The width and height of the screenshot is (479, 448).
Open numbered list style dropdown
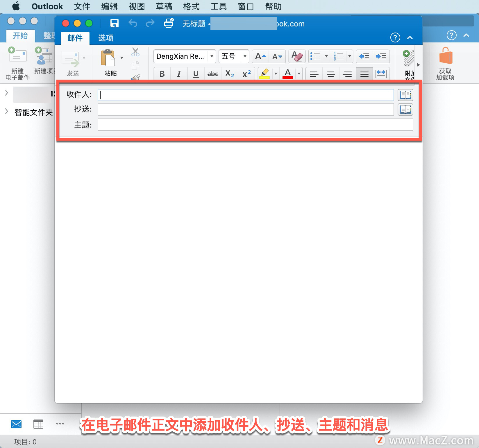(x=350, y=56)
